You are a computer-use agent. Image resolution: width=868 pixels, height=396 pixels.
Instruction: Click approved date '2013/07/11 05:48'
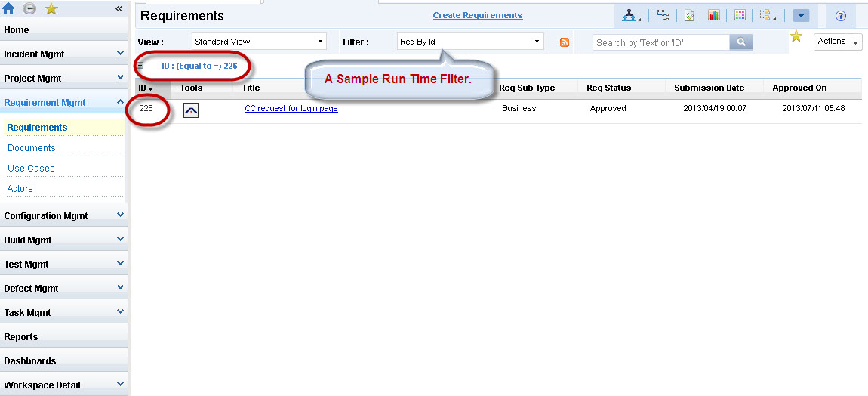click(813, 108)
